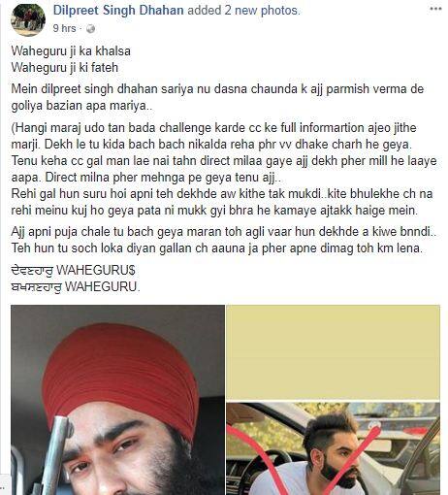Click the paragraph starting "(Hangi maraj udo"
This screenshot has width=448, height=495.
coord(224,152)
